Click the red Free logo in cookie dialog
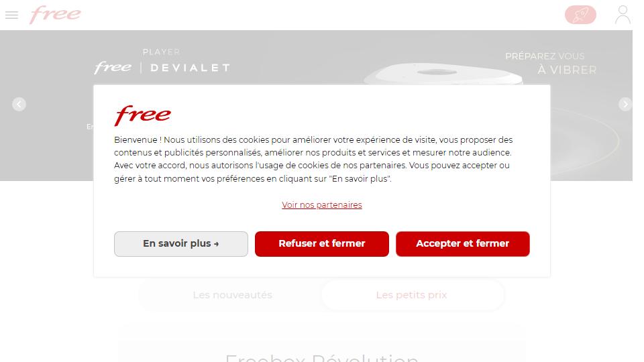644x362 pixels. (x=142, y=115)
